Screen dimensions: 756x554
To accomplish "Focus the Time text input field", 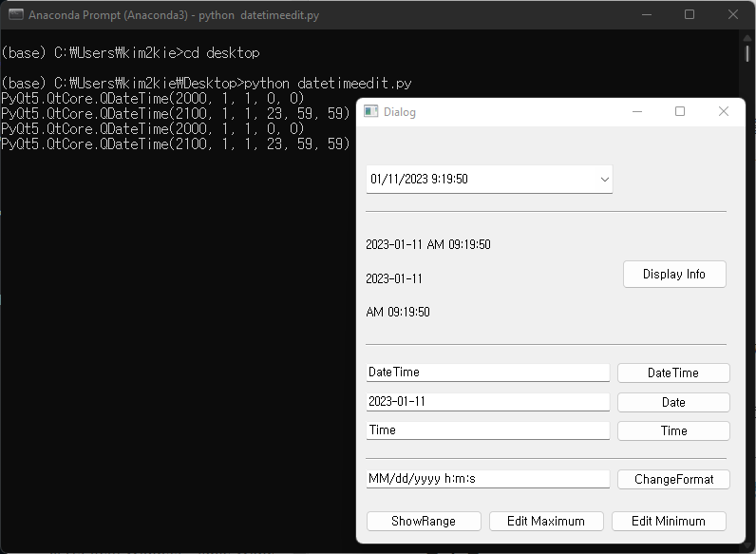I will 488,430.
